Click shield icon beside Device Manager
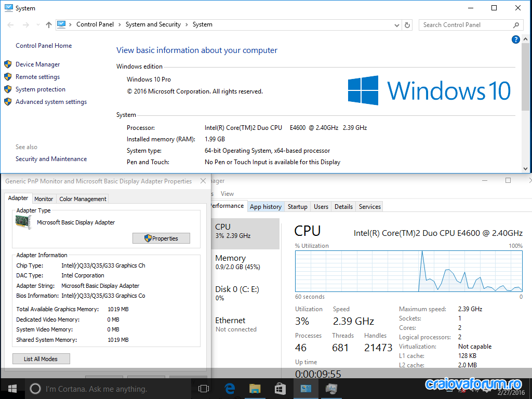 [x=8, y=64]
